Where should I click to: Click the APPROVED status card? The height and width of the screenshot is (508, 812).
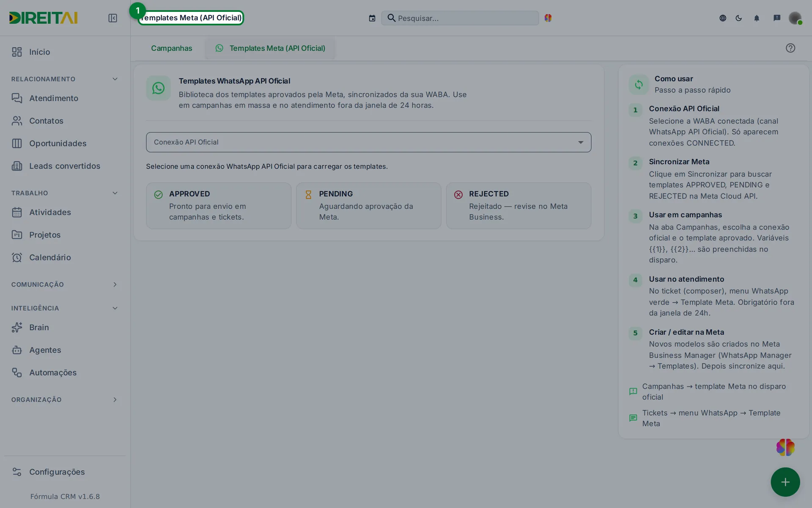point(219,206)
